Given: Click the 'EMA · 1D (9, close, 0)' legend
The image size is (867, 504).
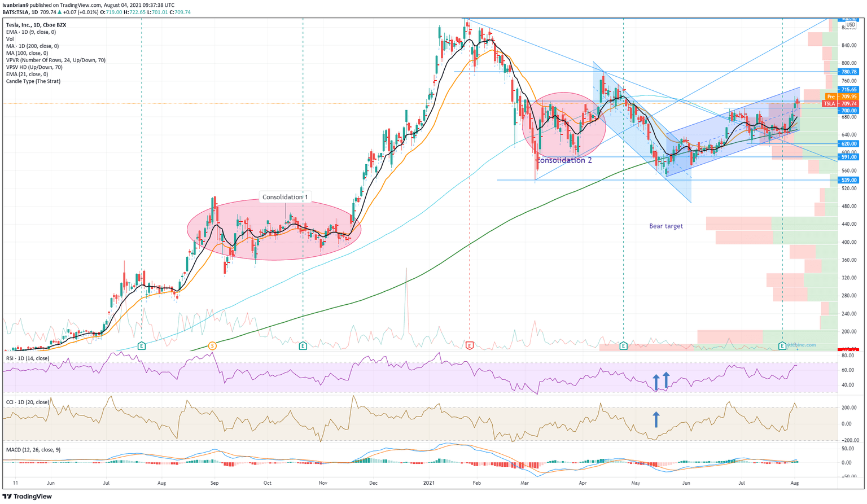Looking at the screenshot, I should [x=31, y=32].
